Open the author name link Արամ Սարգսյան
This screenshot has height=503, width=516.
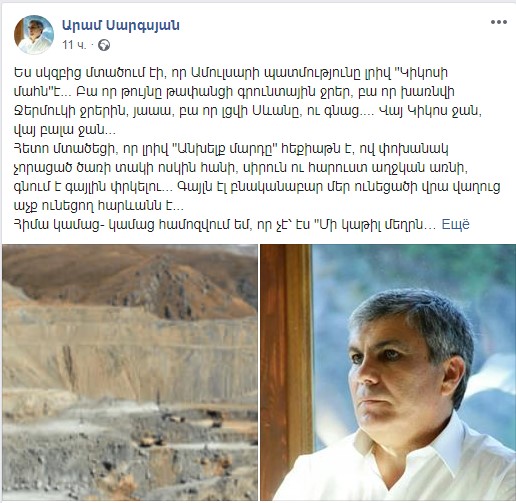[x=121, y=25]
